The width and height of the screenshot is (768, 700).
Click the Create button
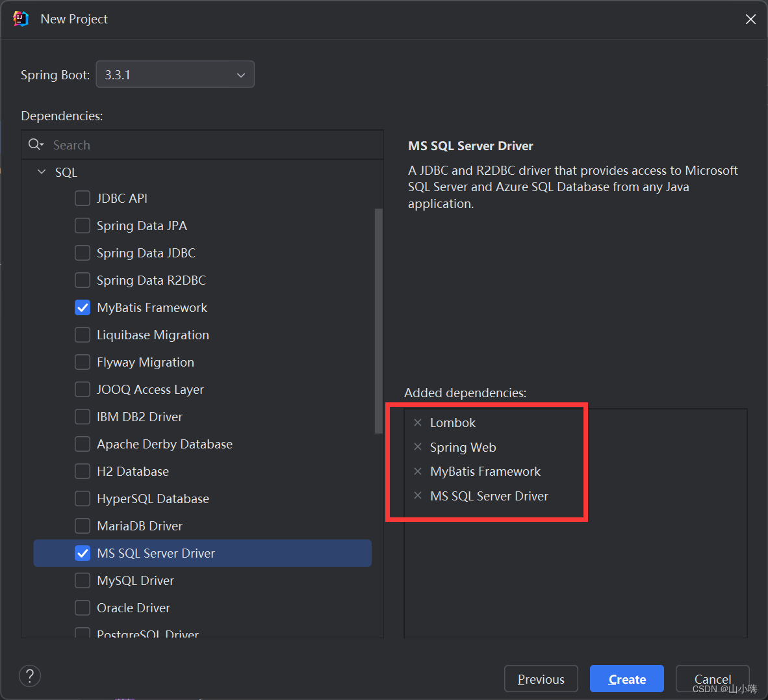pyautogui.click(x=626, y=679)
